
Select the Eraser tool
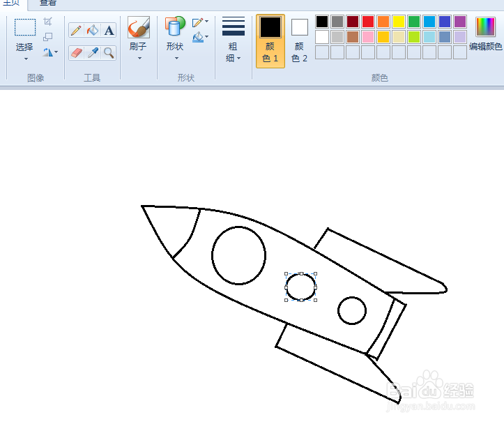[76, 53]
